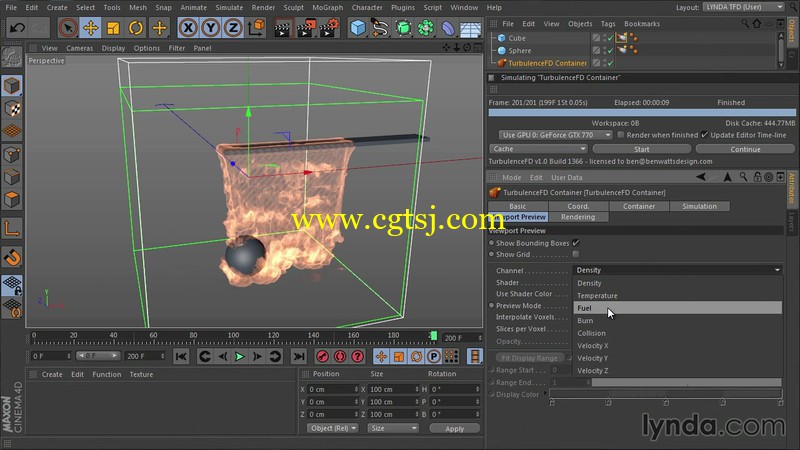Click the timeline playhead marker
The height and width of the screenshot is (450, 800).
coord(434,336)
